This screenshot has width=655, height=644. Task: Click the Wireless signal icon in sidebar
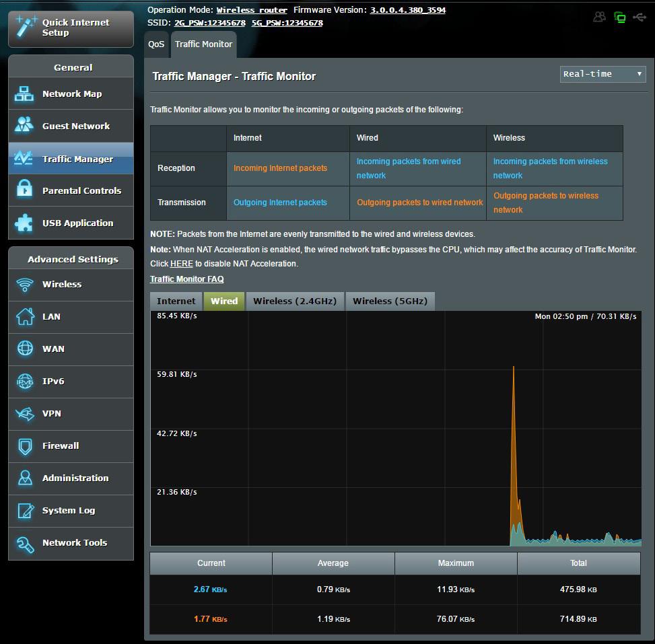pyautogui.click(x=25, y=285)
